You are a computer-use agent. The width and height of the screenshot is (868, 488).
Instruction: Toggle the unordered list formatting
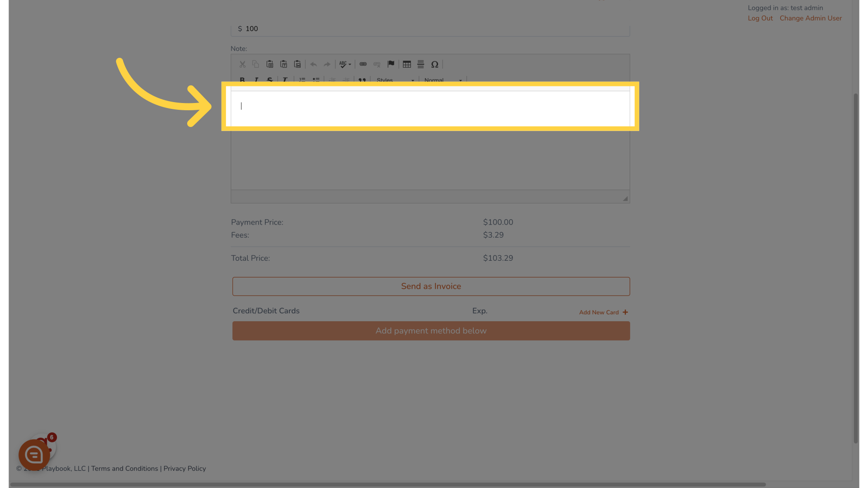(316, 80)
